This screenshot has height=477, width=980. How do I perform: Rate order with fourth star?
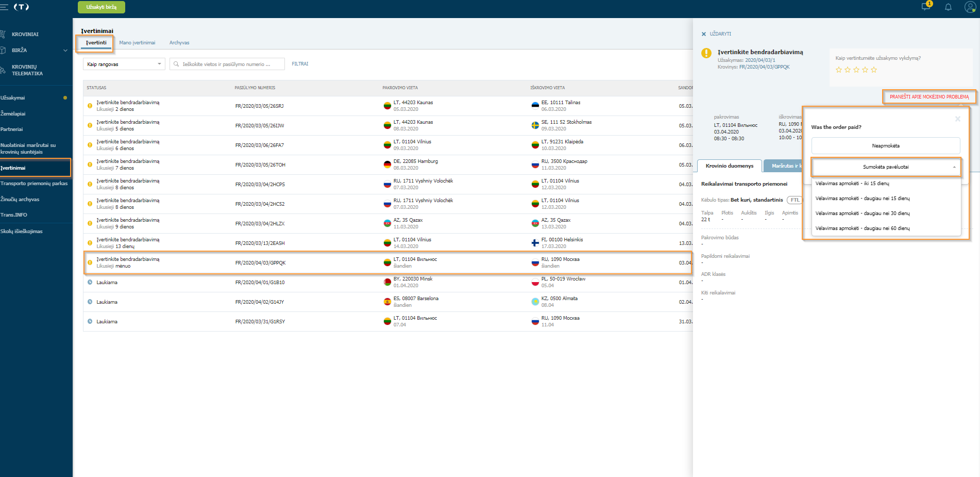[865, 70]
